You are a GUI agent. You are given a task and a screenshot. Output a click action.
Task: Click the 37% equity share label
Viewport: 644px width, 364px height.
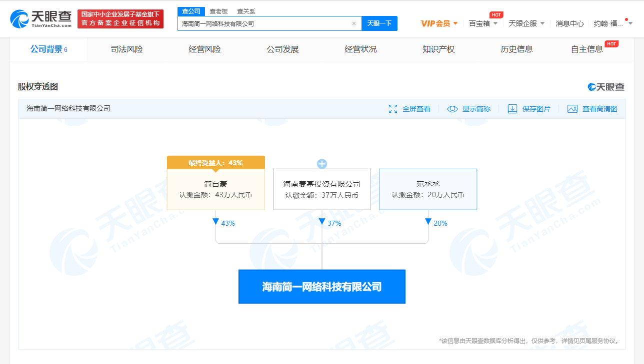(334, 223)
